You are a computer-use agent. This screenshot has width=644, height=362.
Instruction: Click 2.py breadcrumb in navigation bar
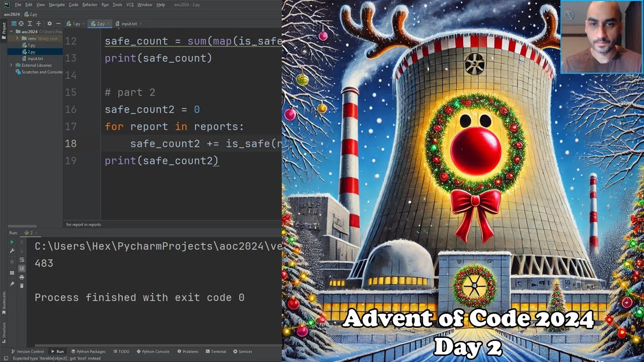point(31,15)
